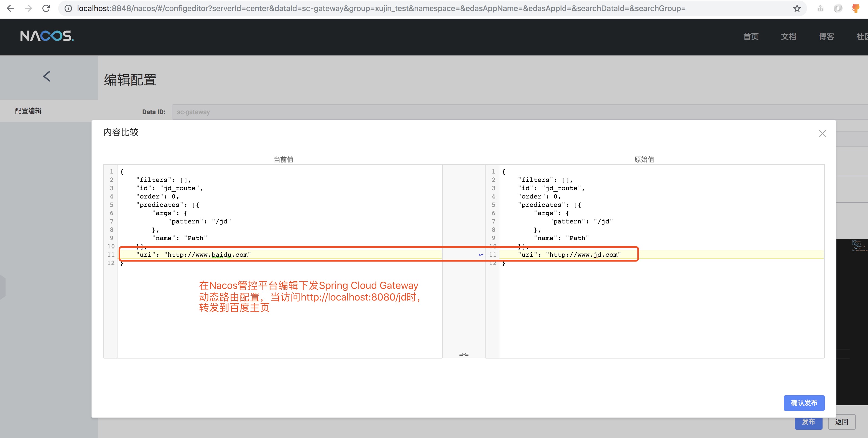The width and height of the screenshot is (868, 438).
Task: Go back using browser back arrow
Action: (x=11, y=8)
